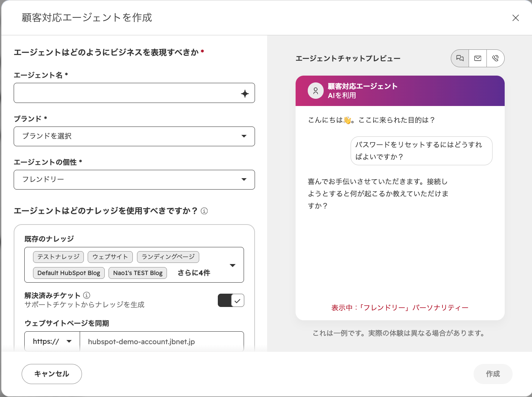Click the website URL field hubspot-demo-account.jbnet.jp
The image size is (532, 397).
click(162, 342)
